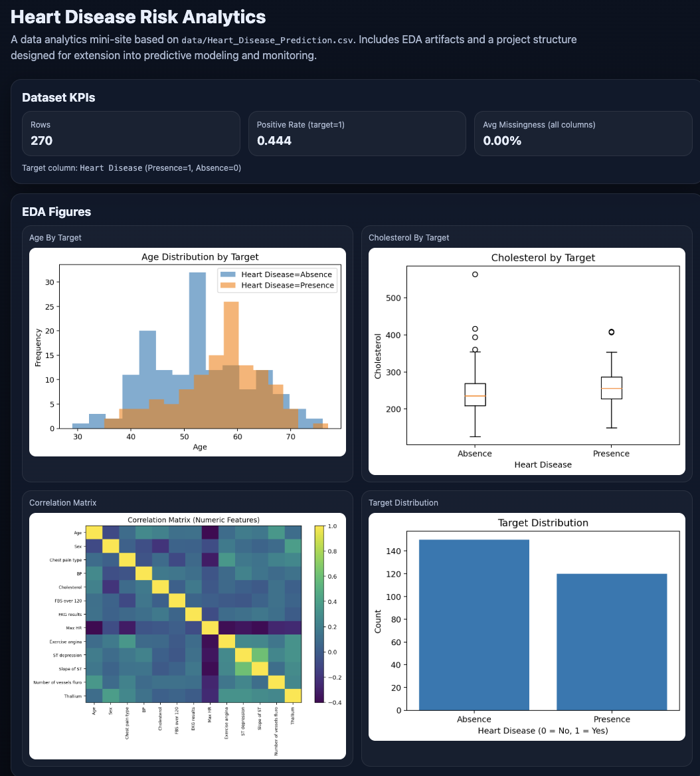Click the correlation matrix color scale bar
The height and width of the screenshot is (776, 700).
[319, 614]
